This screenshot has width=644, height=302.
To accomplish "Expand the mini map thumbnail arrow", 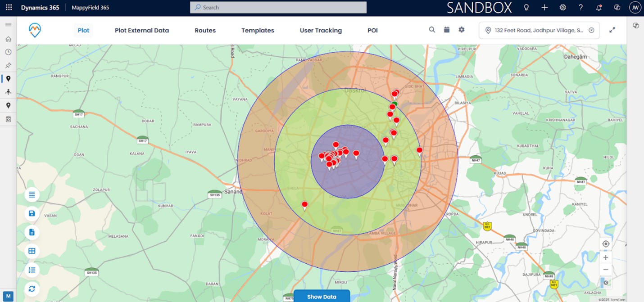I will (606, 283).
